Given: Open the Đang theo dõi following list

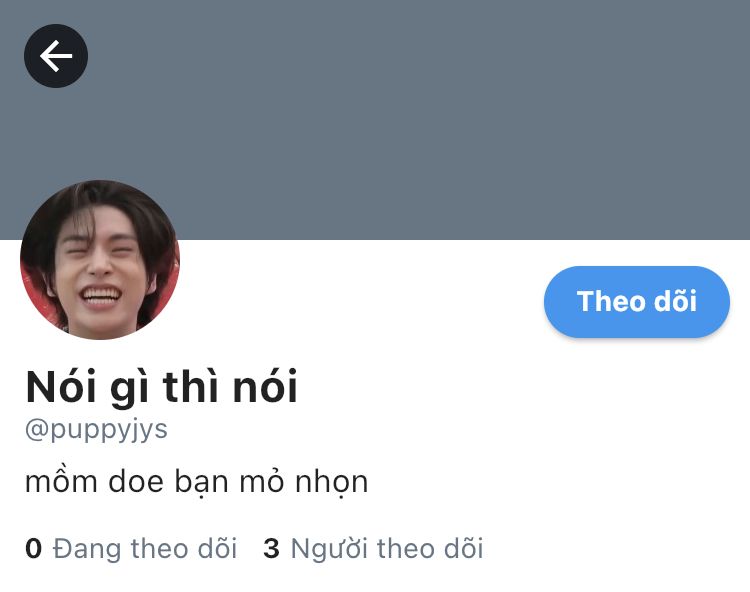Looking at the screenshot, I should [132, 548].
